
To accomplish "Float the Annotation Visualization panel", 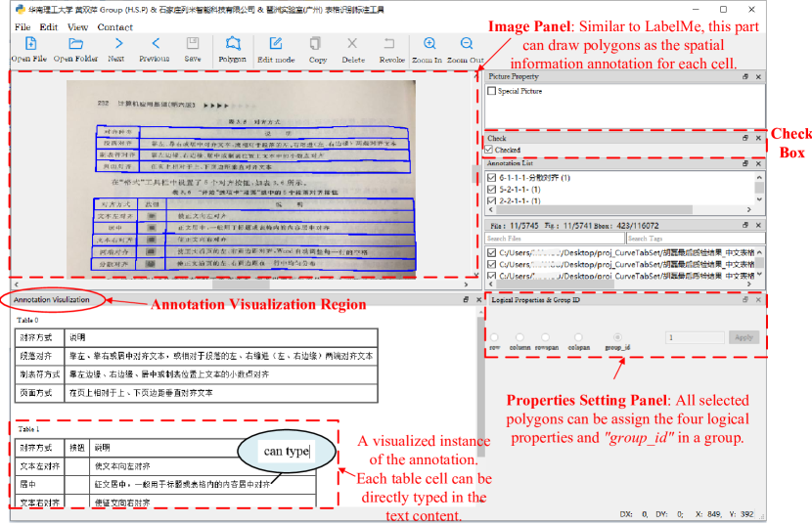I will pos(466,300).
